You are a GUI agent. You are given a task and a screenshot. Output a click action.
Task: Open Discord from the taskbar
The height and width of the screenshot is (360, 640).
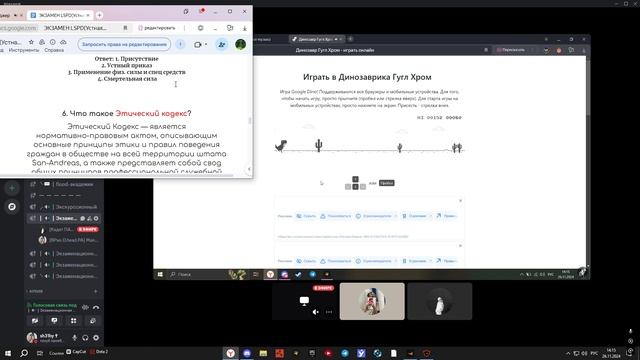(x=247, y=353)
